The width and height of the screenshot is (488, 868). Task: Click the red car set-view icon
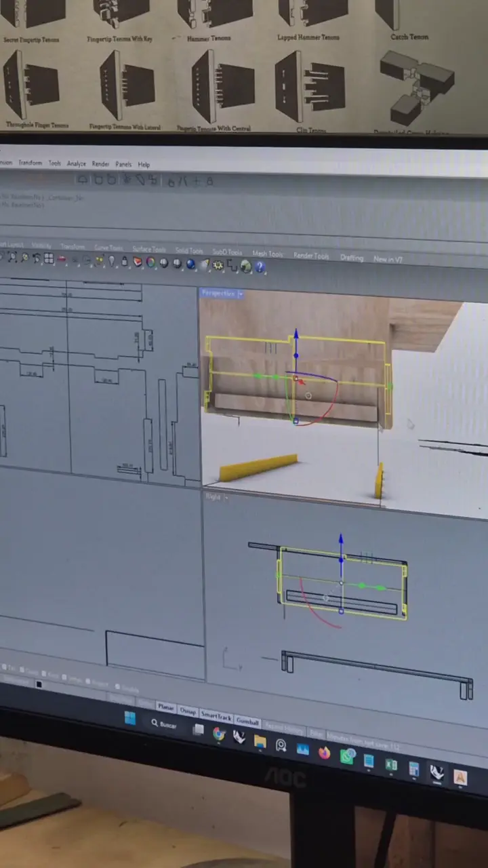pyautogui.click(x=62, y=259)
